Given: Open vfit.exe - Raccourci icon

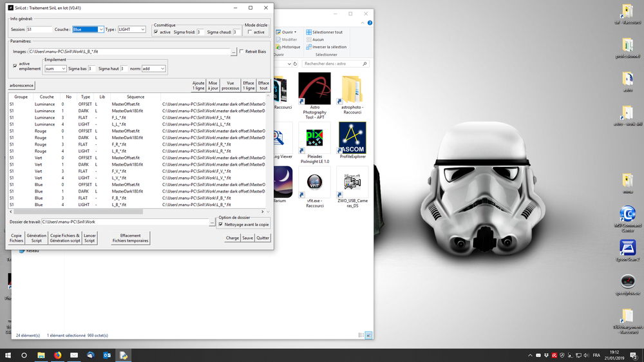Looking at the screenshot, I should pos(315,187).
